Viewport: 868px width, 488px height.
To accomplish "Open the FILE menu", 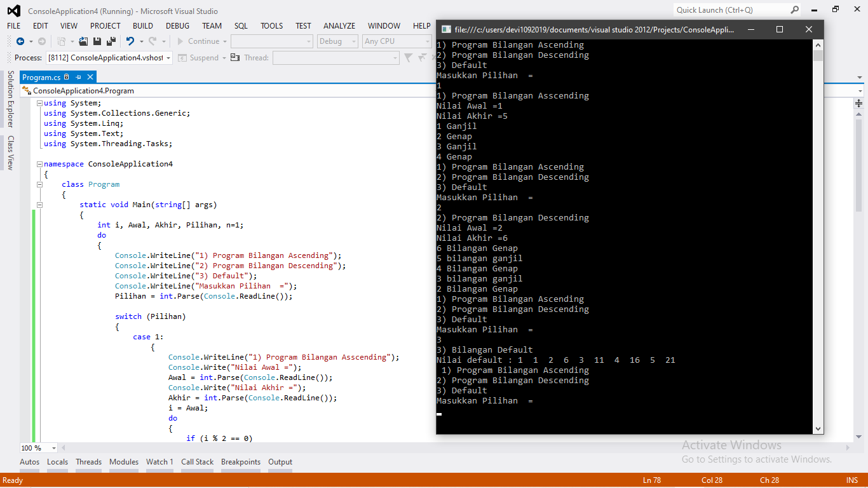I will (x=14, y=26).
